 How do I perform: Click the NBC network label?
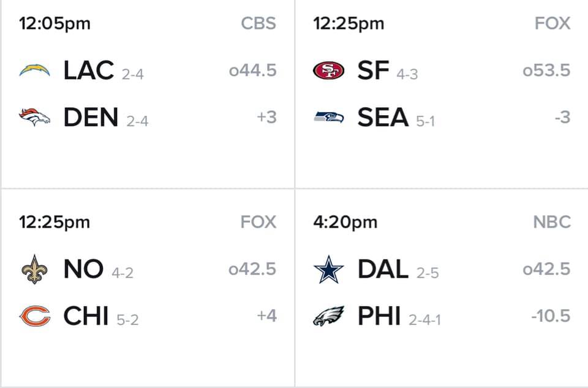(x=552, y=222)
